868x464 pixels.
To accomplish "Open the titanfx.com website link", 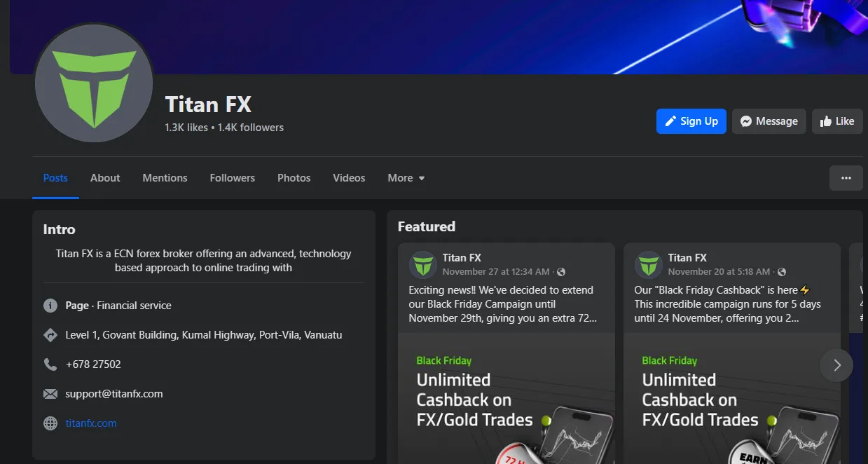I will tap(91, 423).
